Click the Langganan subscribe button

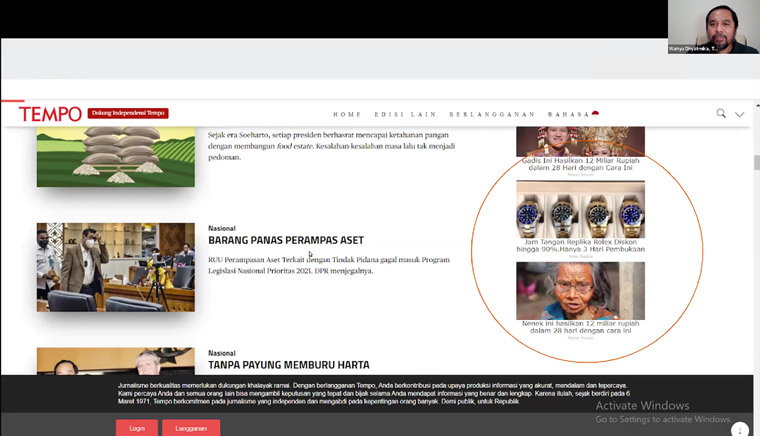click(x=191, y=428)
